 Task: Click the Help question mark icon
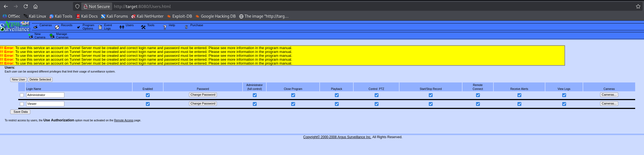[165, 27]
